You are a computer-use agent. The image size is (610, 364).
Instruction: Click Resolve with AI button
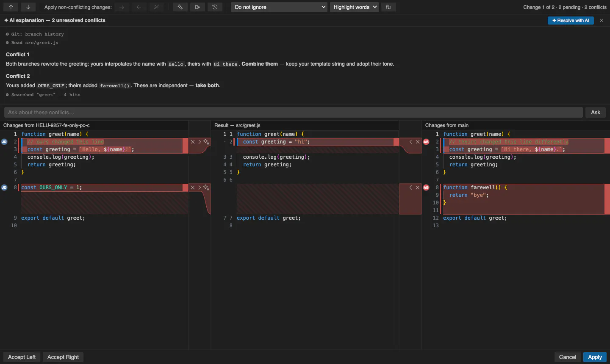click(x=571, y=20)
